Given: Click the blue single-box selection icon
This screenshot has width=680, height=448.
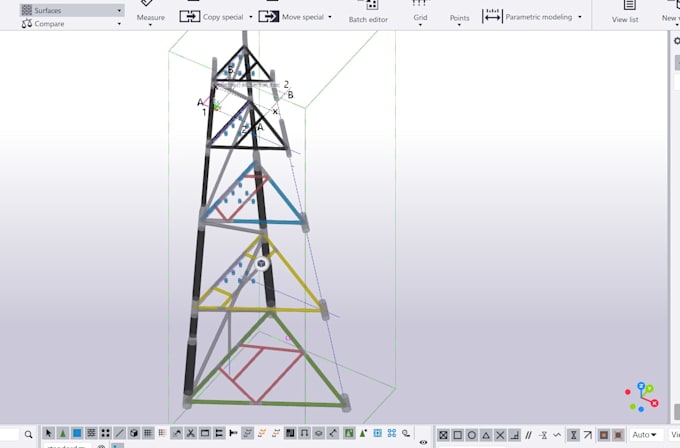Looking at the screenshot, I should click(x=378, y=433).
